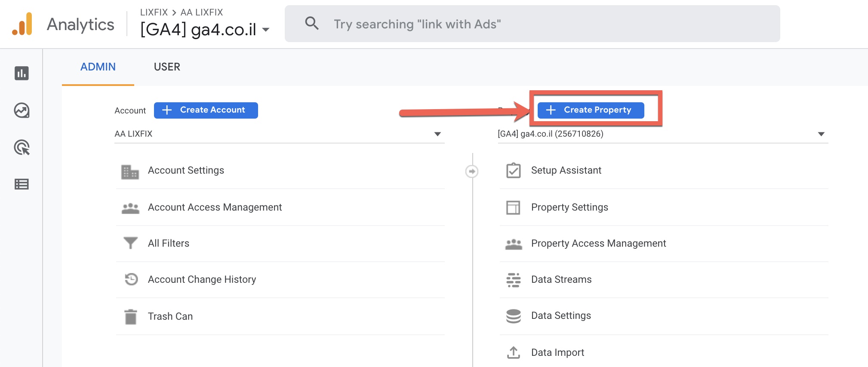The width and height of the screenshot is (868, 367).
Task: Click the plus icon in Create Property
Action: tap(551, 110)
